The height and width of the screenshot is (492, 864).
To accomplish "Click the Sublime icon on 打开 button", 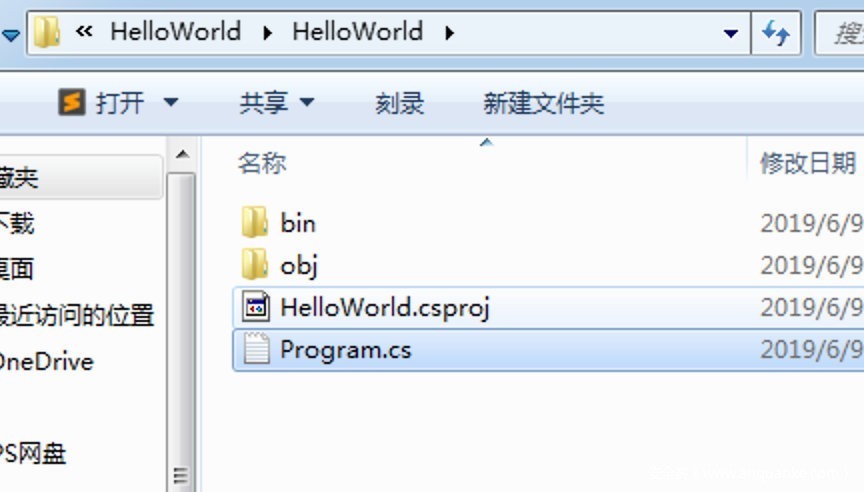I will click(x=71, y=102).
